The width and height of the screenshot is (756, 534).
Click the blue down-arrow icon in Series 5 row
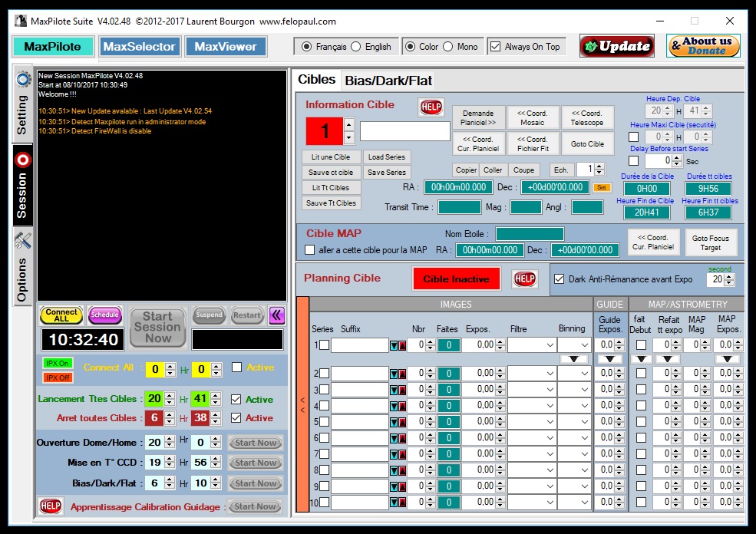(x=394, y=422)
